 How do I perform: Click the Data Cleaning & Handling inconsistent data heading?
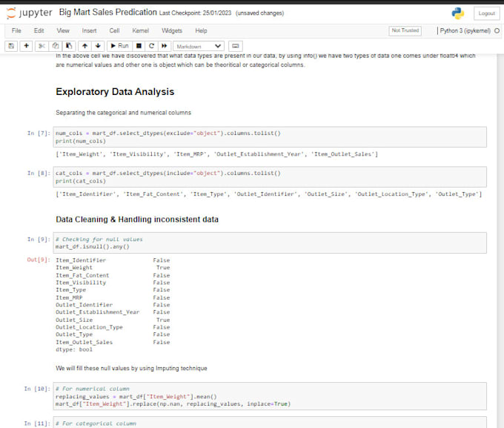(137, 220)
